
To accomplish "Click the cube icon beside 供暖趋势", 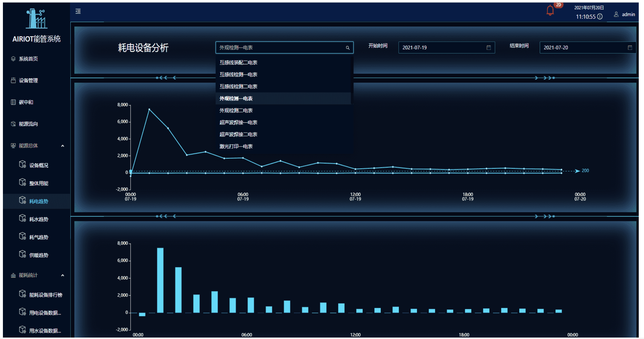I will [x=23, y=254].
